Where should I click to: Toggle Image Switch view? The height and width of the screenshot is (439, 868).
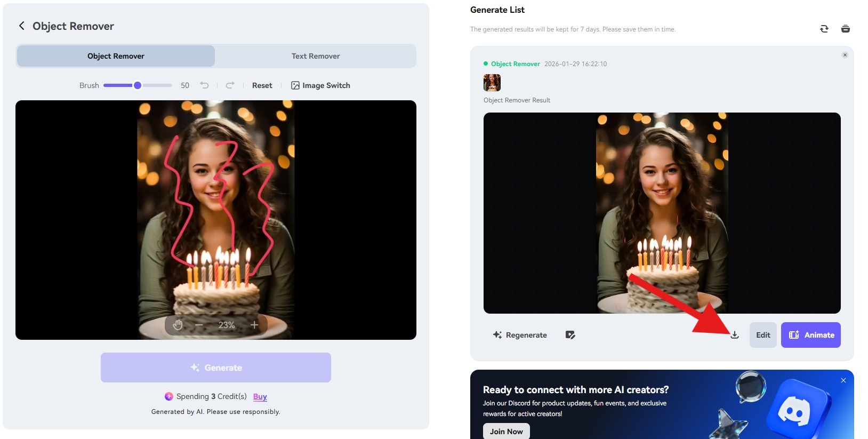click(x=320, y=85)
